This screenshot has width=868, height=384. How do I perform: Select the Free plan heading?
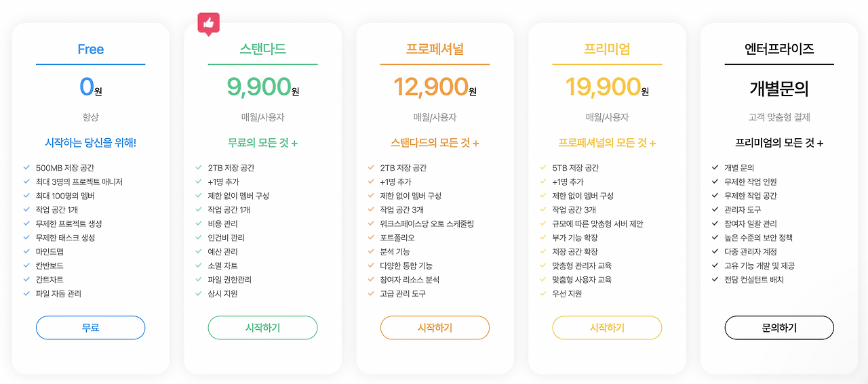click(90, 49)
